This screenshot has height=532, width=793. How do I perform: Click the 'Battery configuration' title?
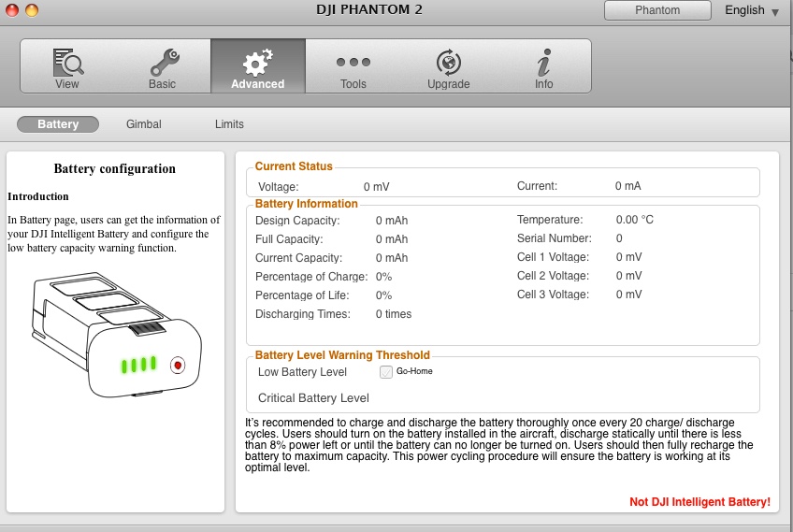115,168
